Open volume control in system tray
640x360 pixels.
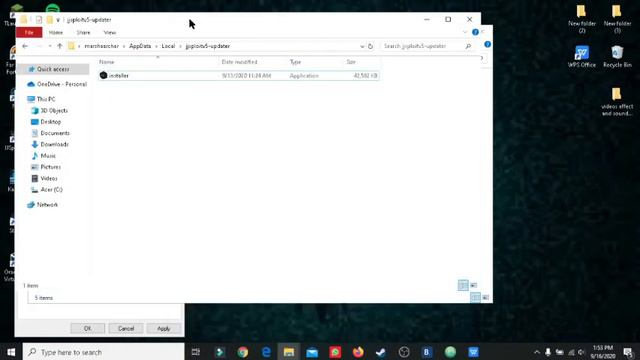click(581, 352)
